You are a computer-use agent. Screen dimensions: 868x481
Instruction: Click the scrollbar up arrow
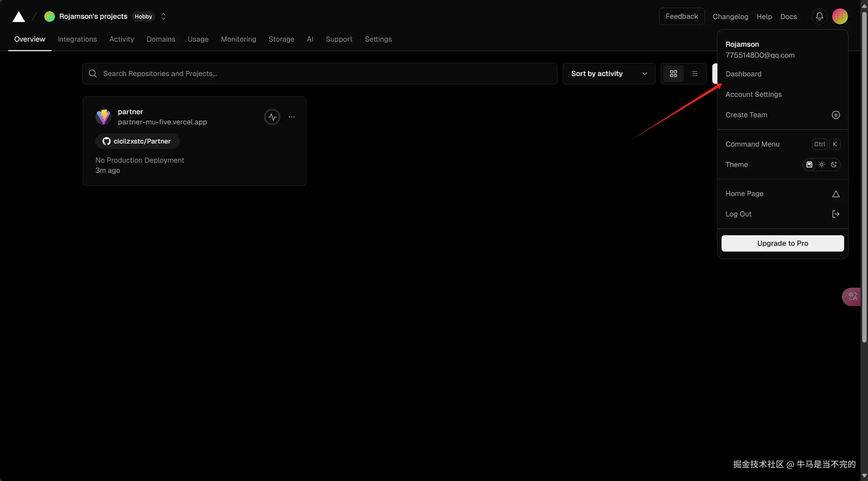pos(864,6)
